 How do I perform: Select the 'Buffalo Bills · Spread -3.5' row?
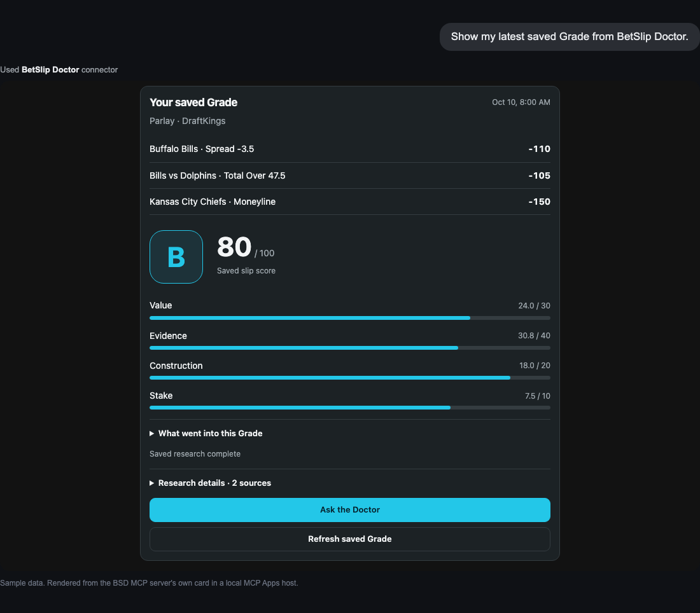pyautogui.click(x=349, y=149)
